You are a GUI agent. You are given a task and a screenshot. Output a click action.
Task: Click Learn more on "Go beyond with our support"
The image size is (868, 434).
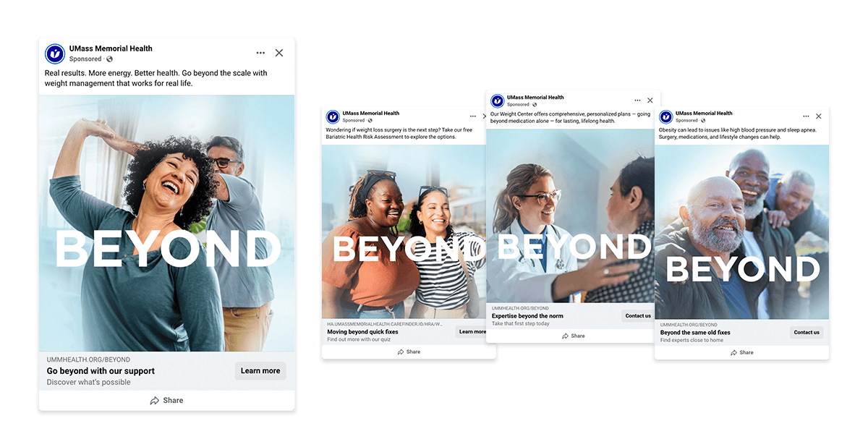tap(260, 371)
